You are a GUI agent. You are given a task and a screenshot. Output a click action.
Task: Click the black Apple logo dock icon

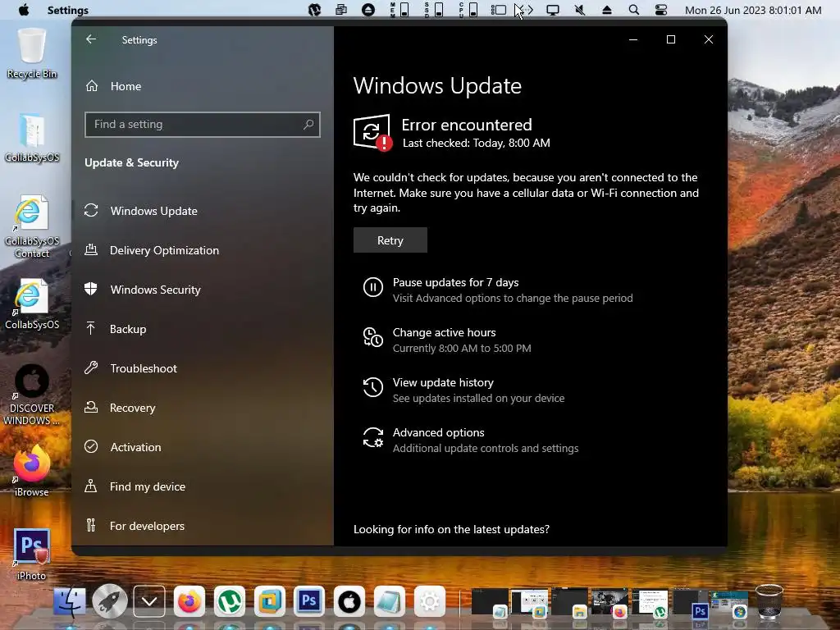pyautogui.click(x=349, y=601)
